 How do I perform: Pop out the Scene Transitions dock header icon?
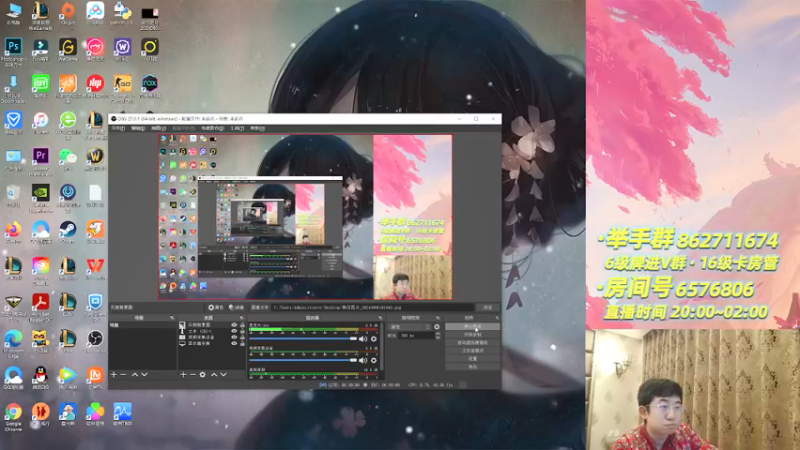[437, 318]
